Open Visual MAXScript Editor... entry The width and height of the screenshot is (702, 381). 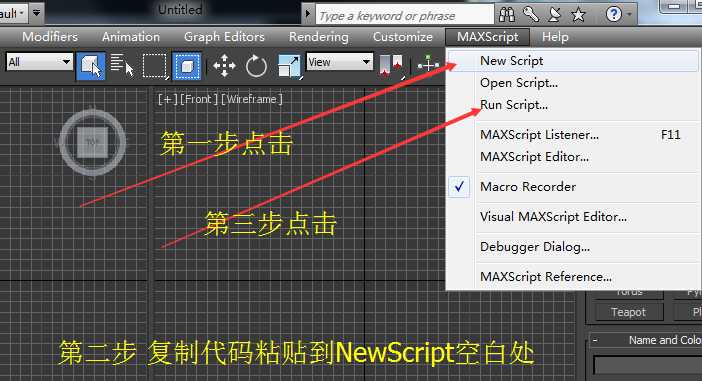(x=572, y=217)
